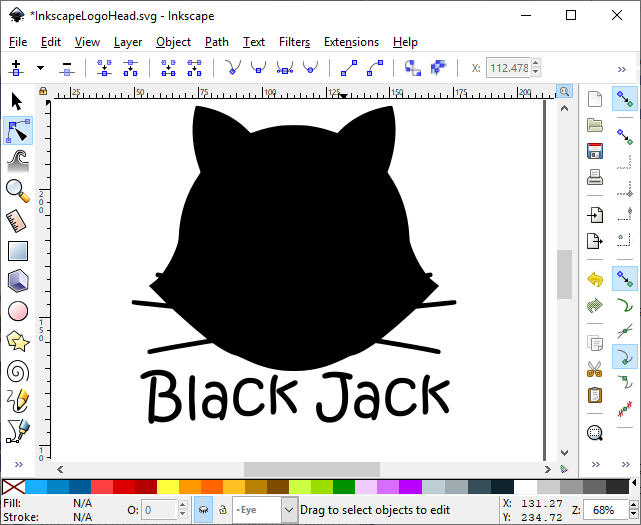Toggle snap to smooth nodes
Image resolution: width=641 pixels, height=525 pixels.
[x=625, y=382]
